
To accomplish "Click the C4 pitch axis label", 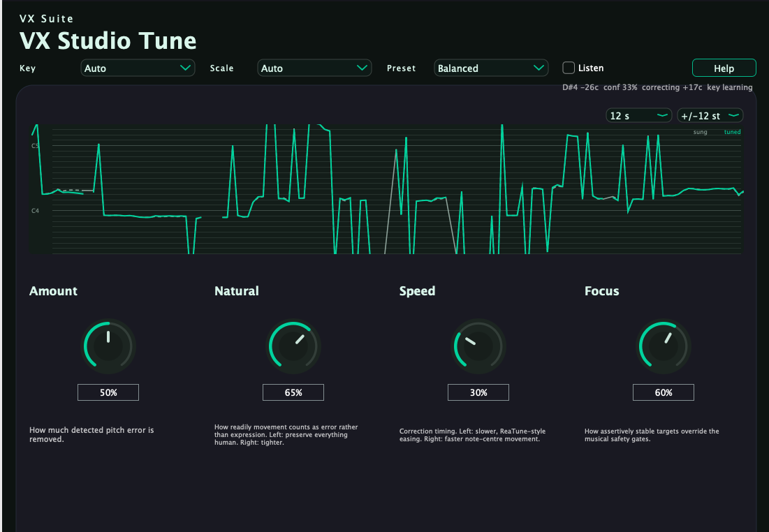I will (x=36, y=211).
